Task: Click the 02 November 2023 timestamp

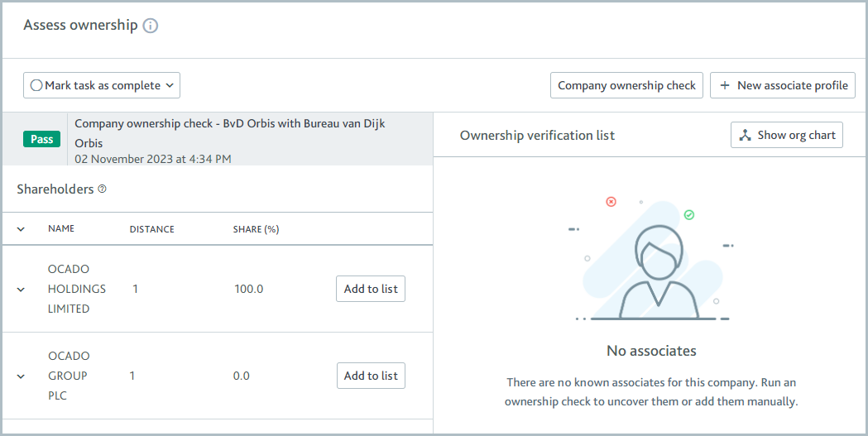Action: 153,160
